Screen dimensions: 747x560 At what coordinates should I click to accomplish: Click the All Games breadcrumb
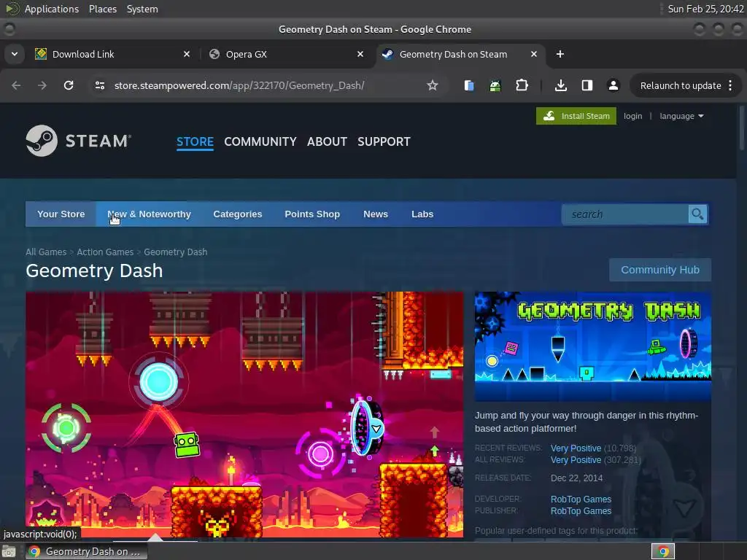tap(46, 252)
